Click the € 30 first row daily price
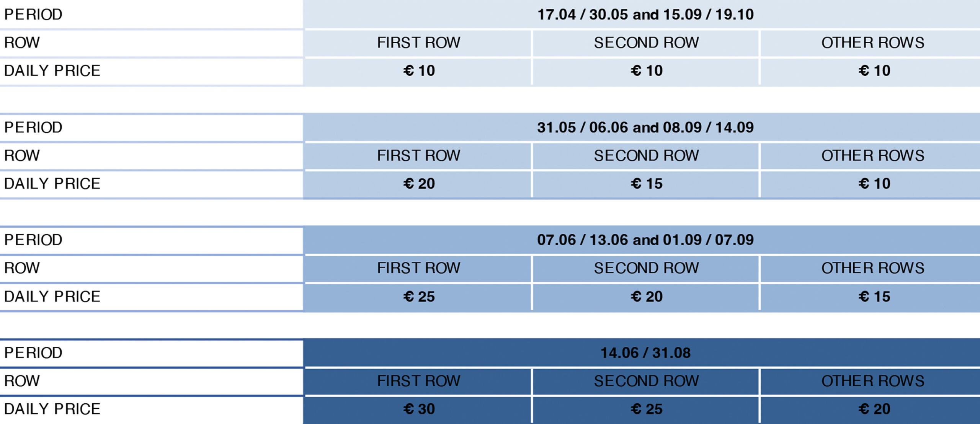Screen dimensions: 980x424 419,409
